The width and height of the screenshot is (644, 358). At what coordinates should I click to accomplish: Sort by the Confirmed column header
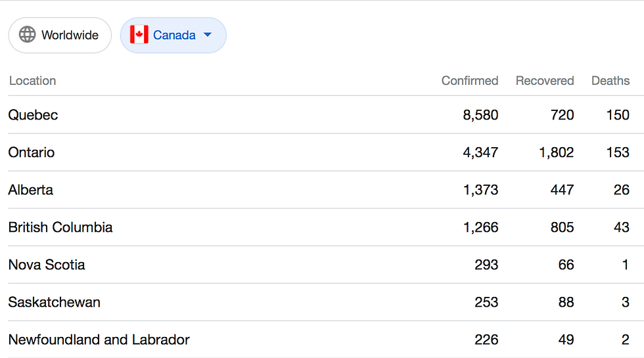[469, 81]
